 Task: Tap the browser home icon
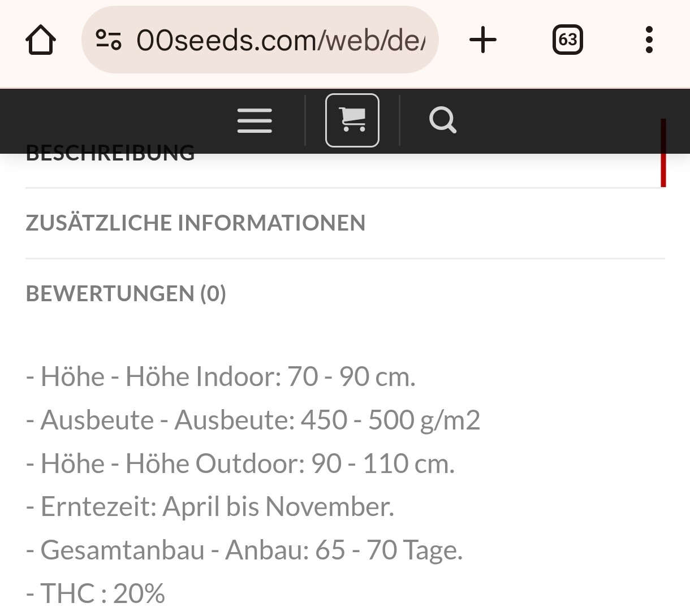[x=41, y=40]
